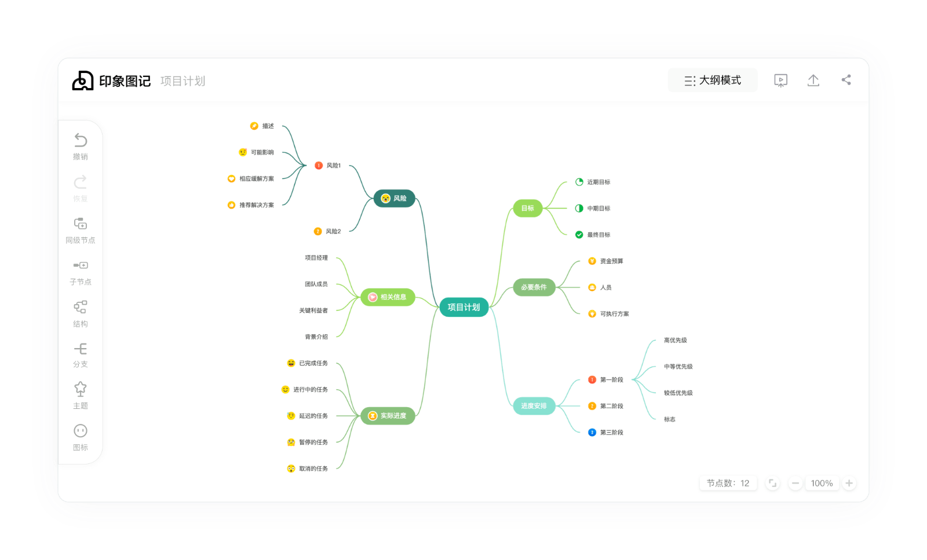Click the 人员 node
The height and width of the screenshot is (560, 927).
tap(600, 287)
